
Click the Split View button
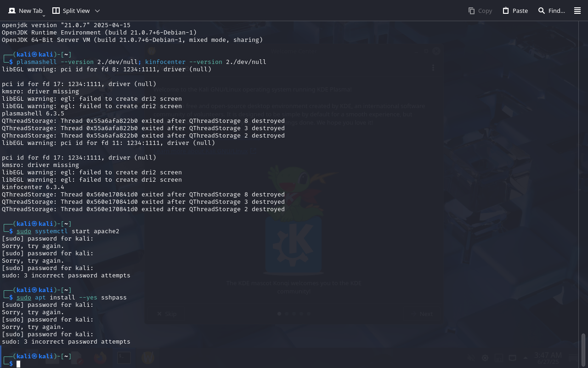tap(70, 11)
